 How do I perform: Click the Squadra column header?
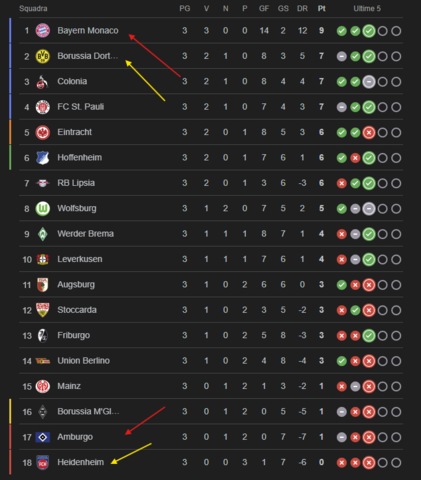pyautogui.click(x=33, y=9)
